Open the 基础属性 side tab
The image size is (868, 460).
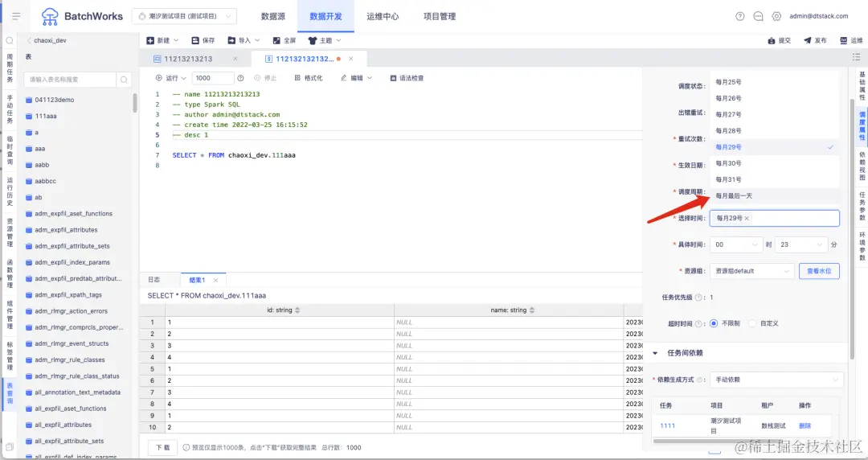click(x=862, y=86)
